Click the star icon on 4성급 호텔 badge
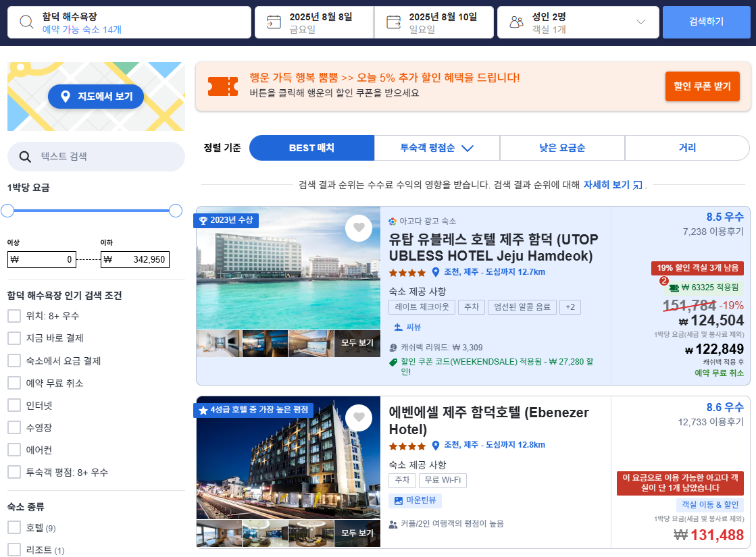 tap(203, 410)
